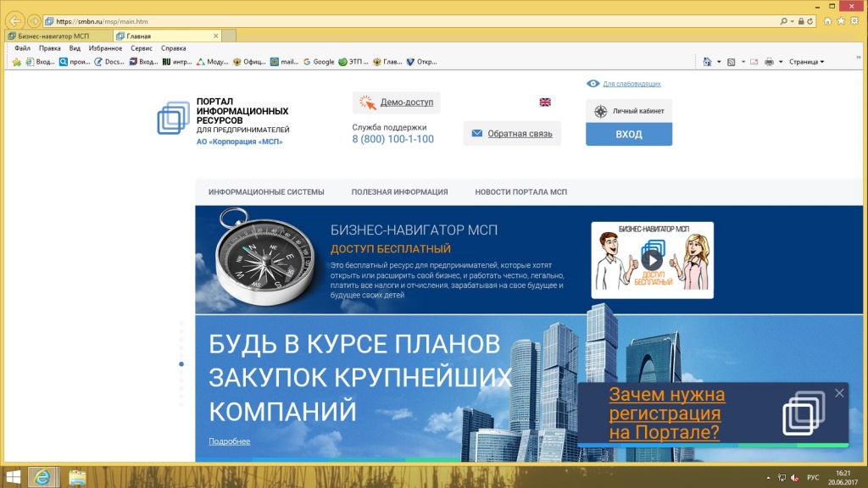The image size is (868, 488).
Task: Expand the feeds dropdown arrow
Action: (x=743, y=62)
